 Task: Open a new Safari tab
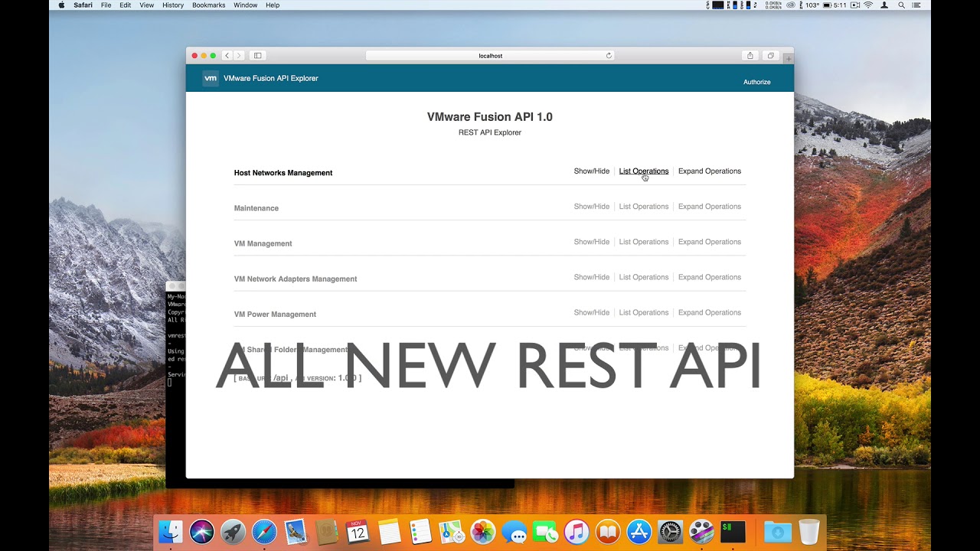pyautogui.click(x=788, y=58)
